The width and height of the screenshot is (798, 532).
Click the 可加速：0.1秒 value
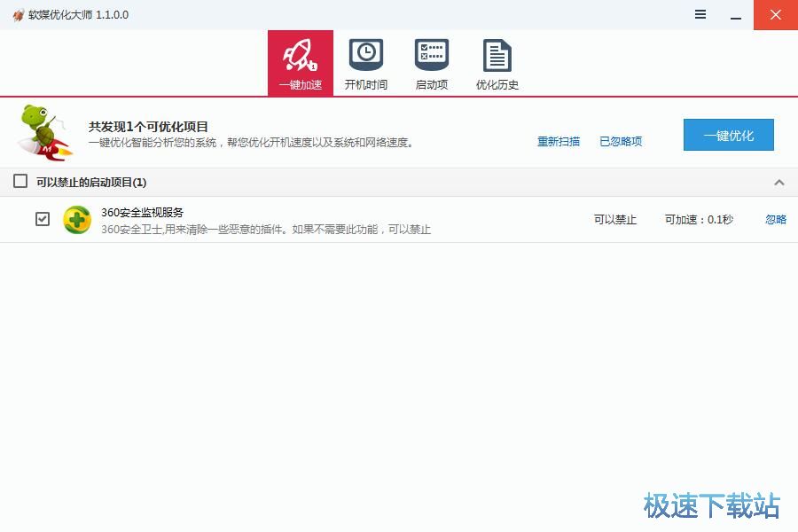(699, 219)
